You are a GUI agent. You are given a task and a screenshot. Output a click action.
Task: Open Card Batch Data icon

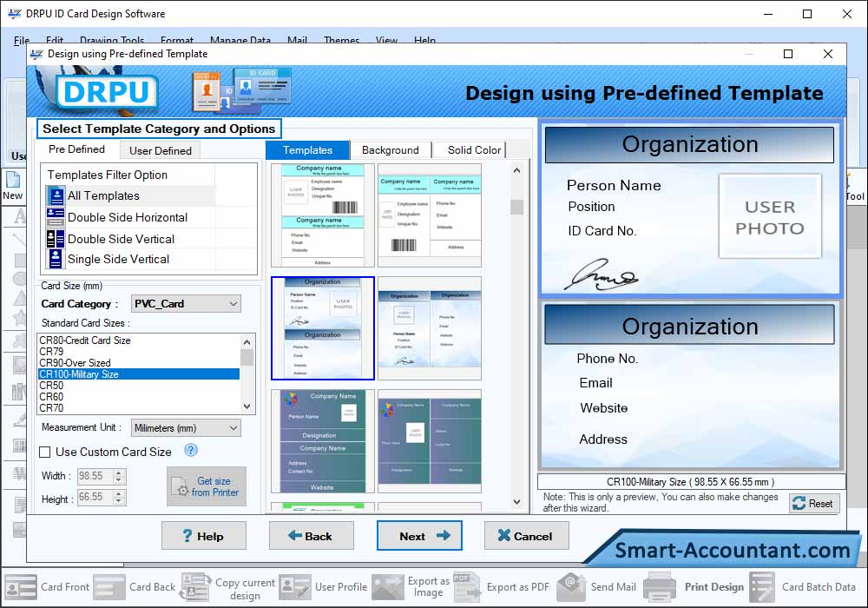[x=762, y=587]
